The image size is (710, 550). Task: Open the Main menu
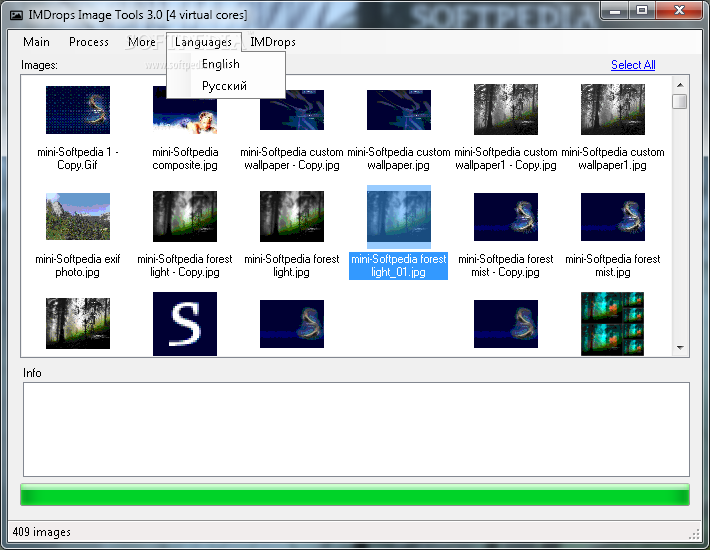tap(36, 42)
